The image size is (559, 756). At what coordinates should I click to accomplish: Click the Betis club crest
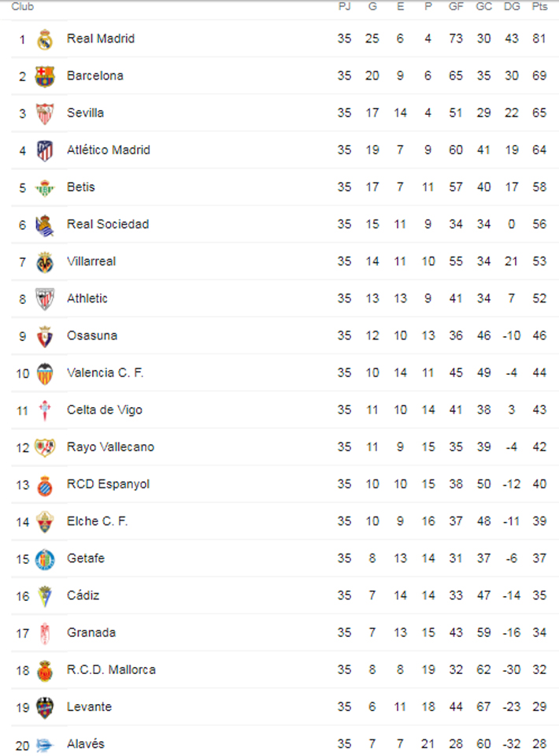(x=45, y=187)
